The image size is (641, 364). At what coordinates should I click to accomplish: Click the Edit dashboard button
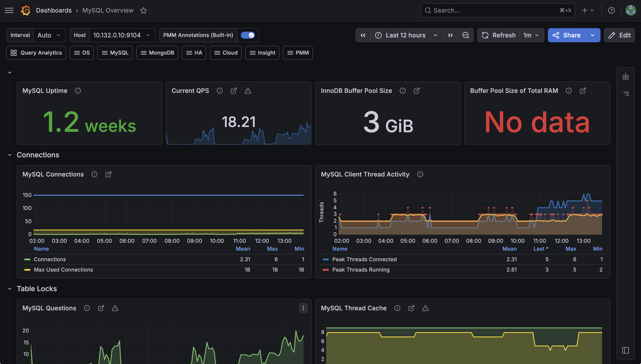click(619, 35)
